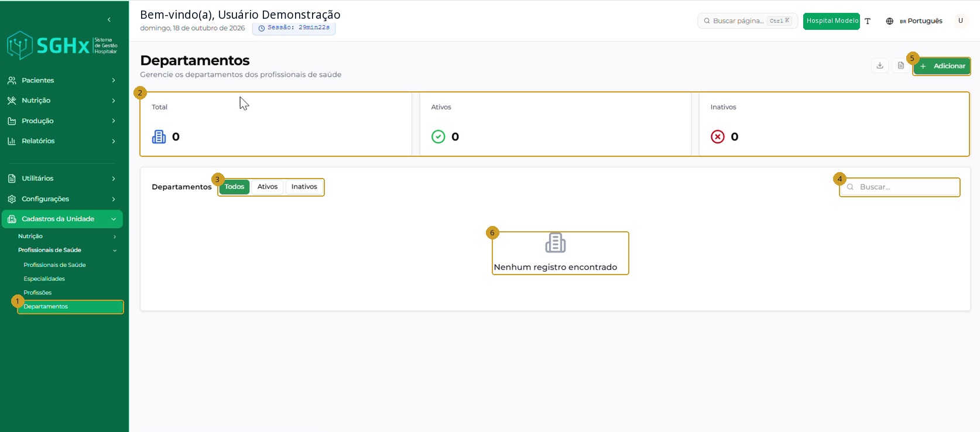Open the user avatar U menu
This screenshot has width=980, height=432.
[961, 21]
